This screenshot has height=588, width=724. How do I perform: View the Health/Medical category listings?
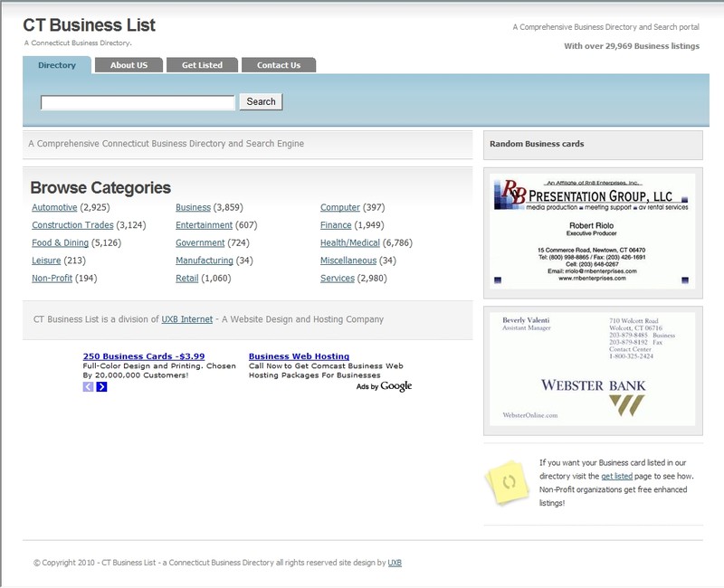click(x=350, y=243)
